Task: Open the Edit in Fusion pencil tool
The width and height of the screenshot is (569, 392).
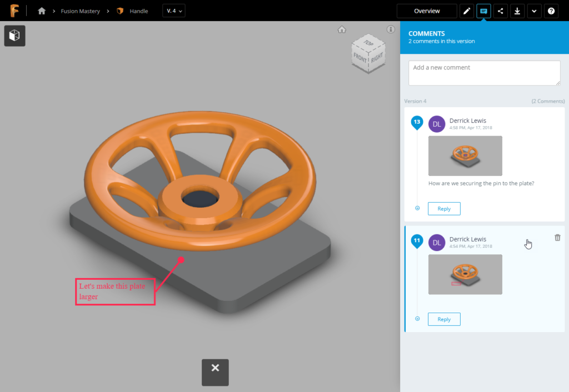Action: coord(467,11)
